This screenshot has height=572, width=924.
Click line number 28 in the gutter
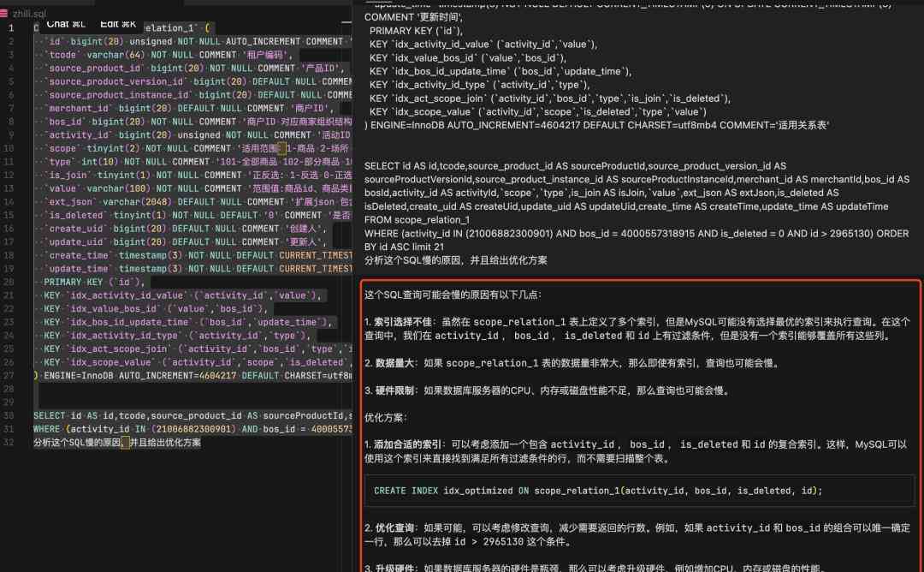[x=9, y=390]
